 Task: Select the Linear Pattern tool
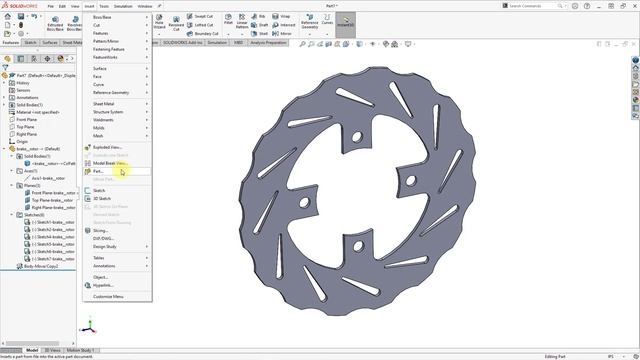[x=242, y=21]
